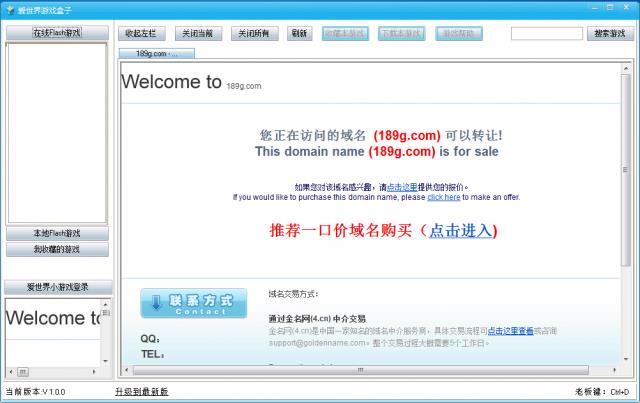This screenshot has width=640, height=403.
Task: Click the TEL: contact label
Action: click(153, 354)
